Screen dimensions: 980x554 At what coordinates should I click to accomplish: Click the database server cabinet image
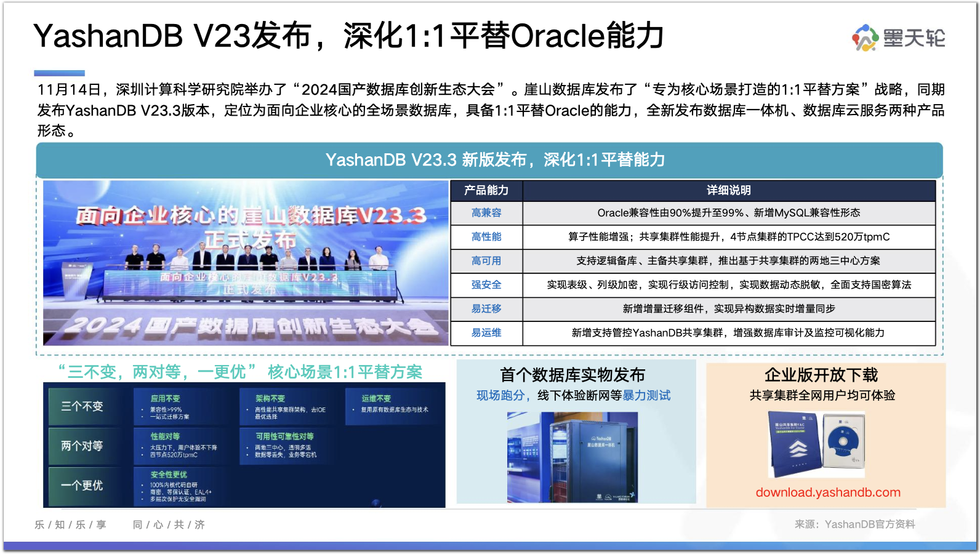click(x=572, y=457)
